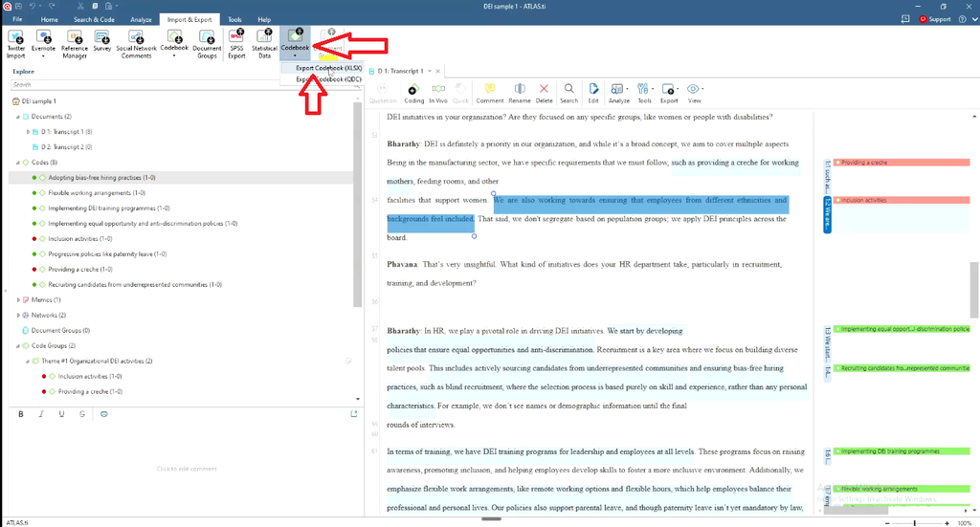This screenshot has width=980, height=527.
Task: Collapse Theme #1 Organizational DEI activities group
Action: (28, 361)
